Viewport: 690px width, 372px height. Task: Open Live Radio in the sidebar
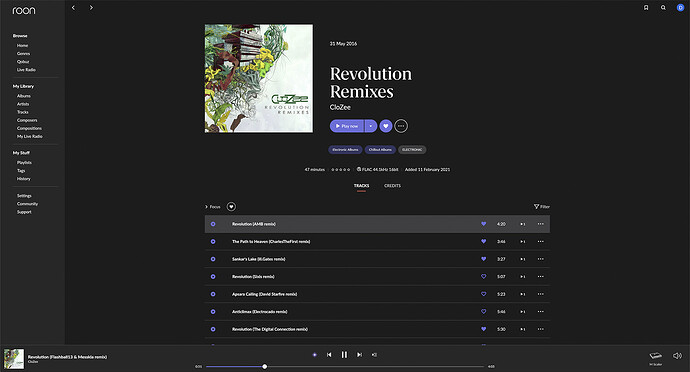point(26,70)
